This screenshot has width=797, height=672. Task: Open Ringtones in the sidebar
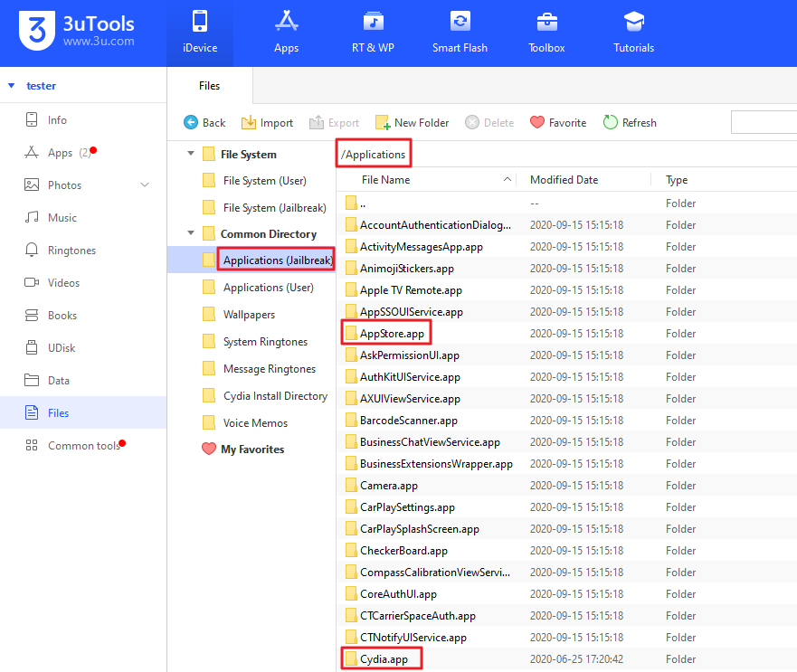pyautogui.click(x=83, y=251)
